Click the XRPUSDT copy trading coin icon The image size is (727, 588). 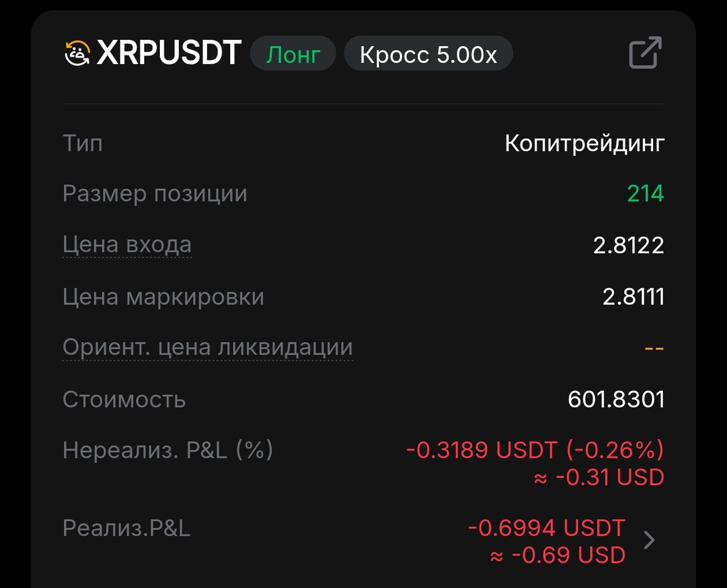[x=76, y=53]
